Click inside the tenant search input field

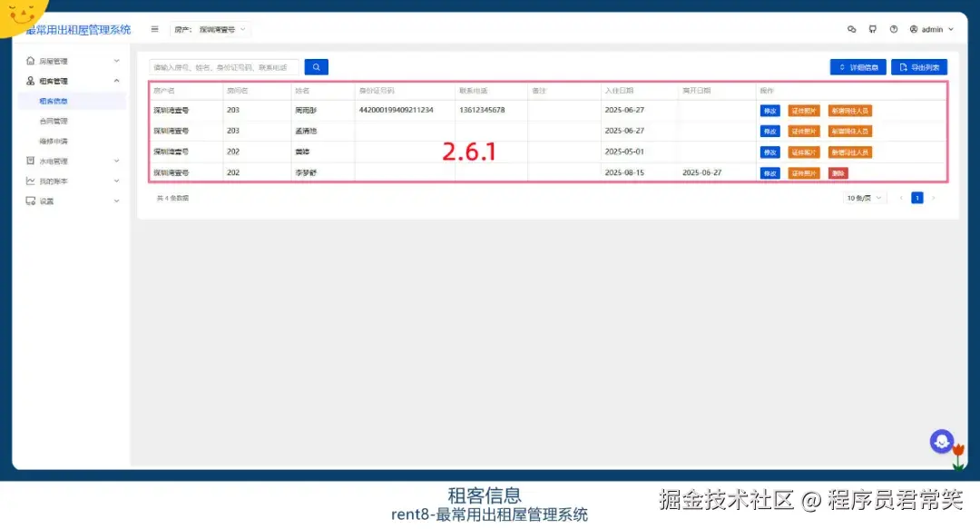[222, 66]
